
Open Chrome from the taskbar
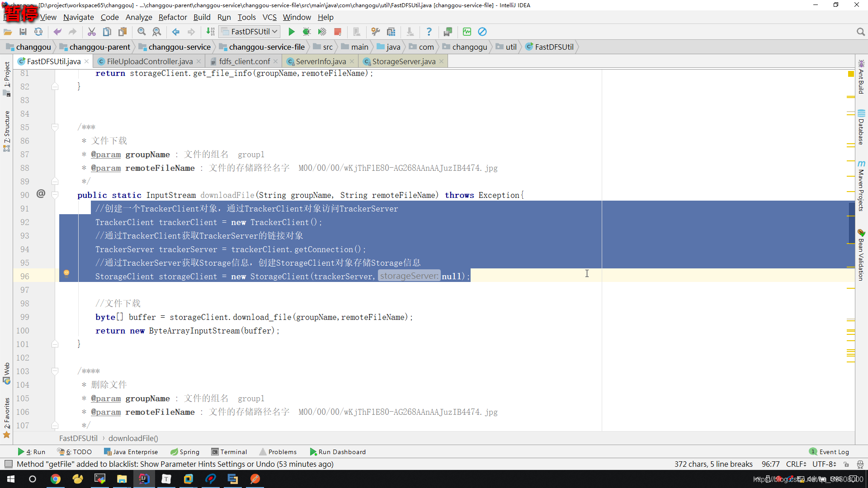click(x=56, y=479)
